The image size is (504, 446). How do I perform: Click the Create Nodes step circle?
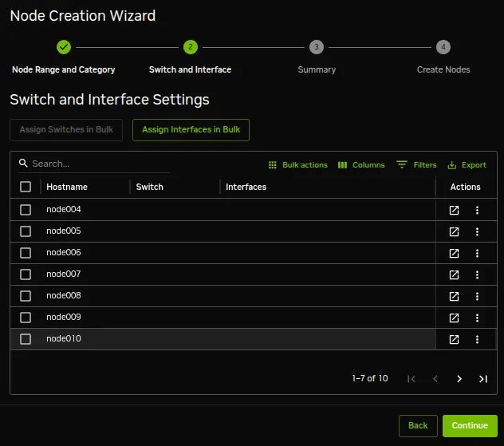click(x=443, y=47)
